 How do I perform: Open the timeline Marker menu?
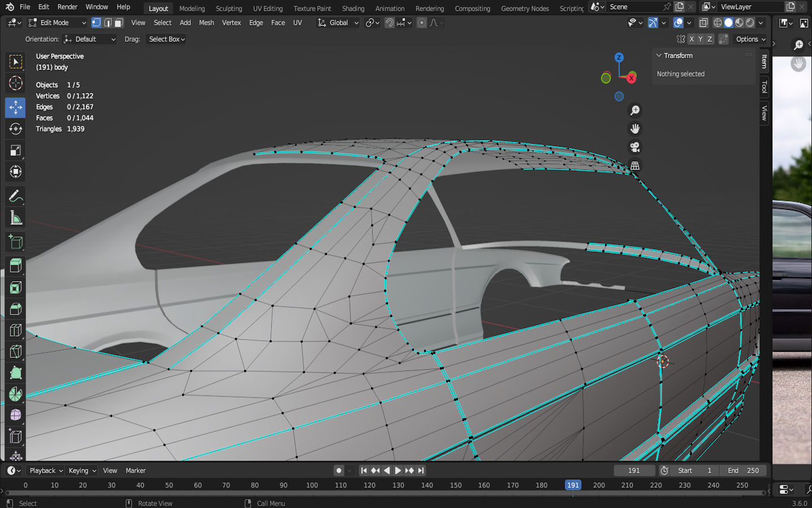tap(135, 471)
